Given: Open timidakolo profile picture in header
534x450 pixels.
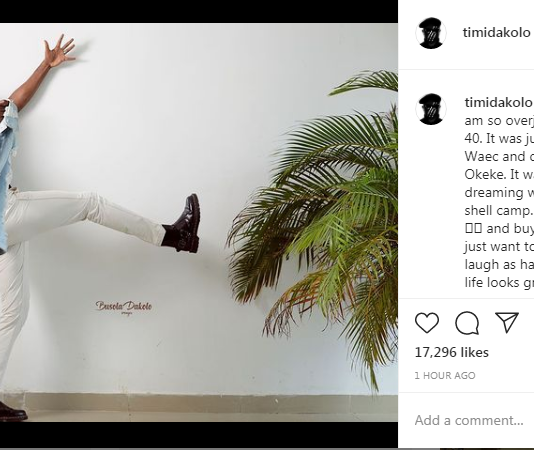Looking at the screenshot, I should tap(431, 33).
